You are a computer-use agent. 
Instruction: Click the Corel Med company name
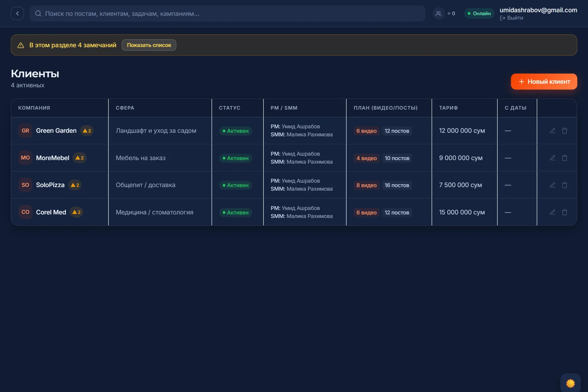point(51,212)
